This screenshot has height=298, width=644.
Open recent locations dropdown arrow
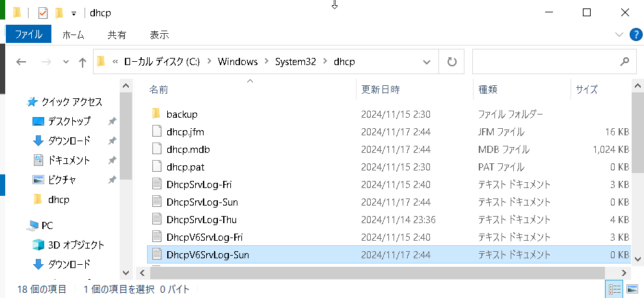pos(66,62)
